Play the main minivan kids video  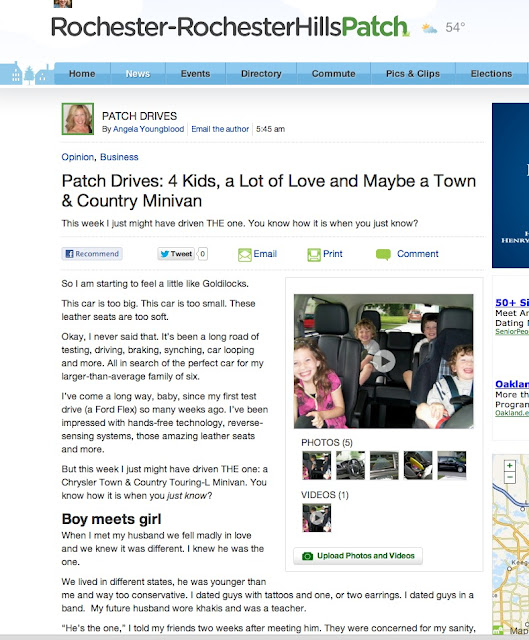pos(384,361)
